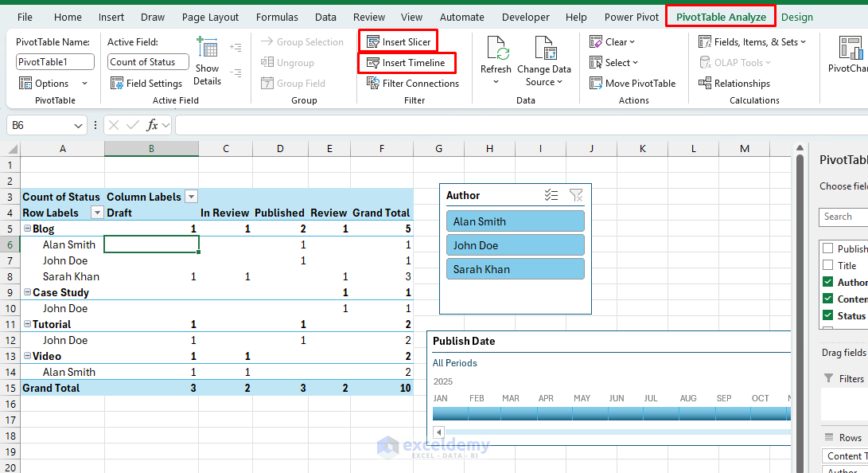868x473 pixels.
Task: Toggle John Doe in the Author slicer
Action: pyautogui.click(x=516, y=245)
